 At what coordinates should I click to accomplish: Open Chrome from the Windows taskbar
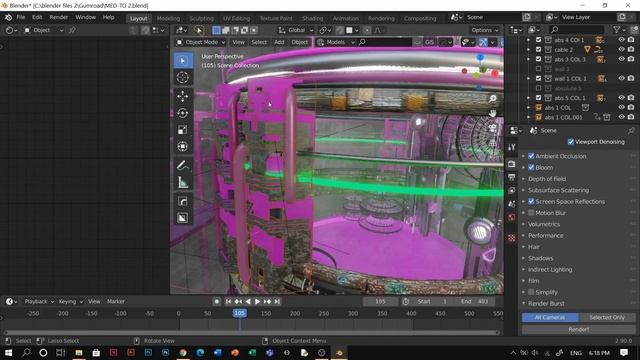point(183,353)
